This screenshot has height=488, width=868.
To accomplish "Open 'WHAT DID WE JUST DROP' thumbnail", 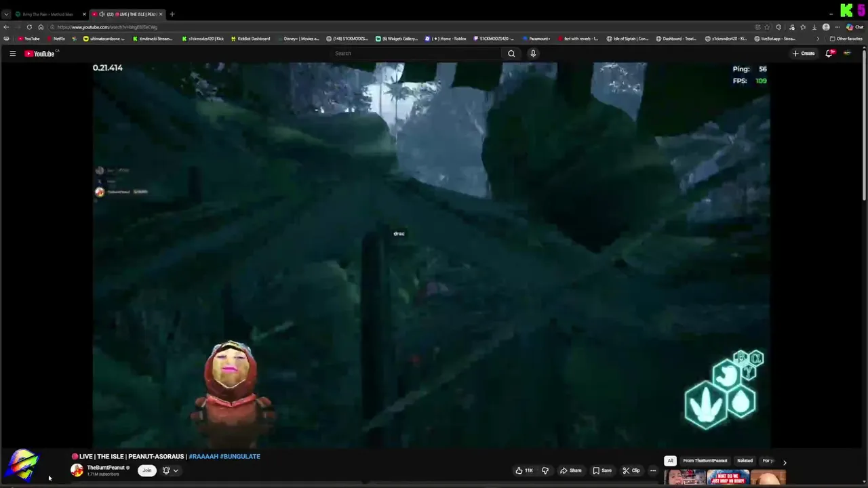I will click(x=728, y=477).
